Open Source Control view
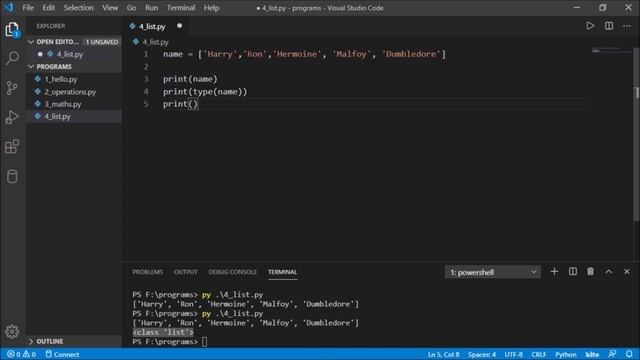 (x=12, y=88)
